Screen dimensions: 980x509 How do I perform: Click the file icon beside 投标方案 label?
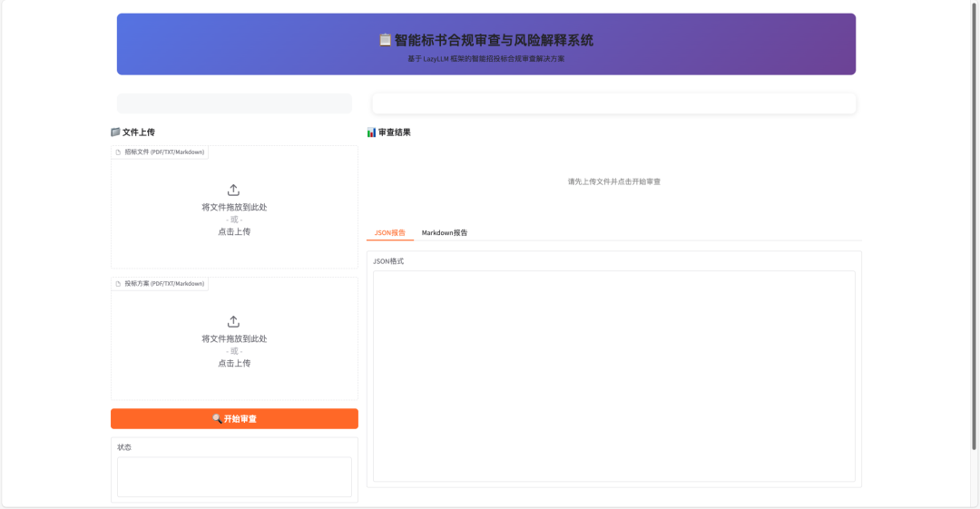pos(118,284)
